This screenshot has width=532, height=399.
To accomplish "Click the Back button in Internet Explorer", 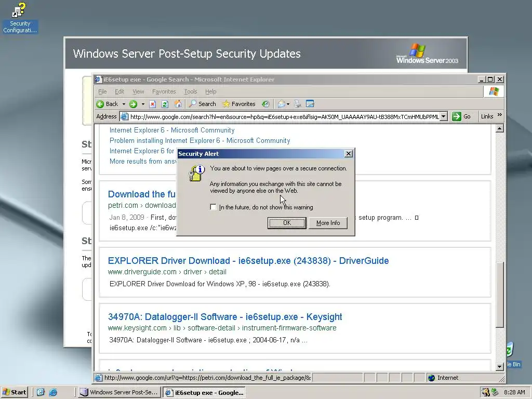I will 107,104.
